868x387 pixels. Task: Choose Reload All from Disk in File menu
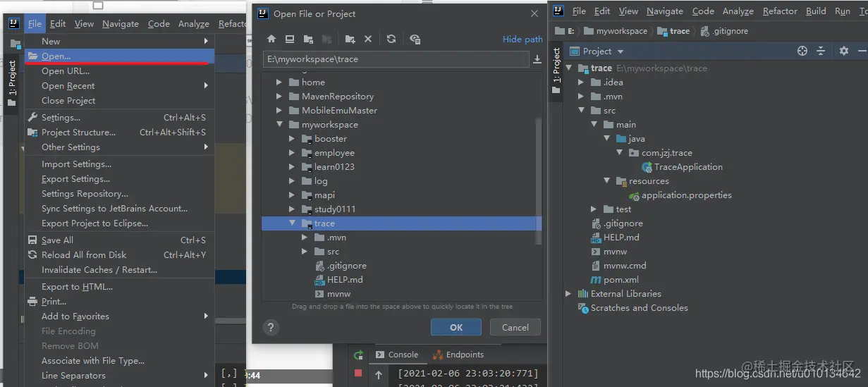tap(119, 254)
